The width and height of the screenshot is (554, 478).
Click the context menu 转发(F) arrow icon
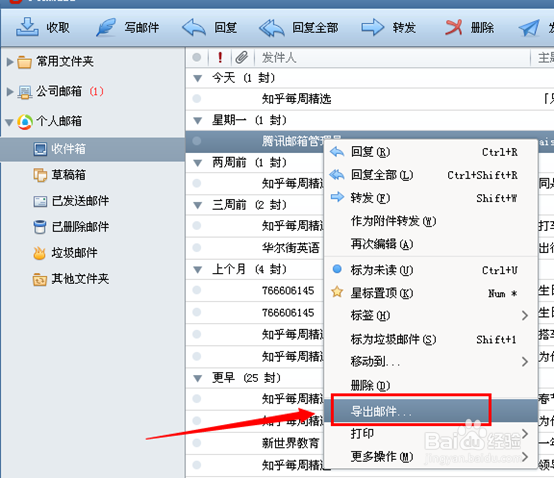click(x=337, y=197)
